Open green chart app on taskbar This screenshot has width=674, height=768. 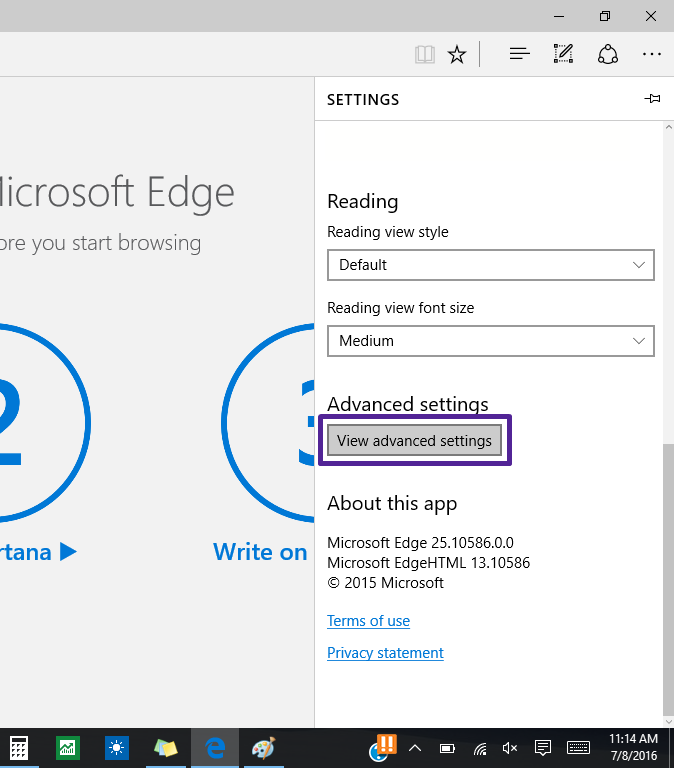68,748
